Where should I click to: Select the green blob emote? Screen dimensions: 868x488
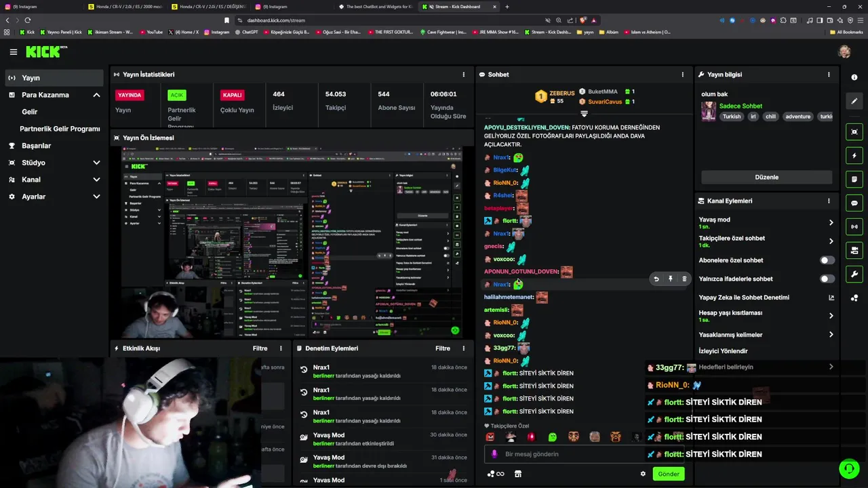coord(552,437)
